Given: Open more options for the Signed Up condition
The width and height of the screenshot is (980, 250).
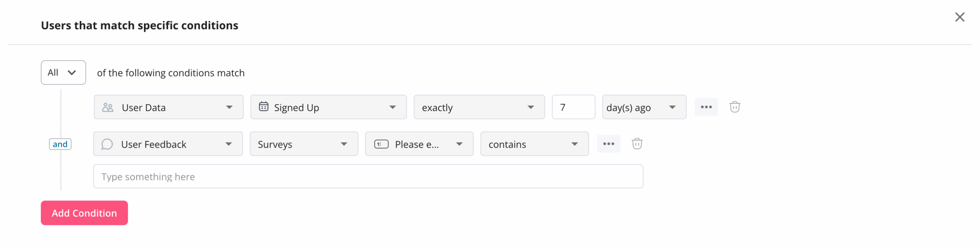Looking at the screenshot, I should click(x=706, y=107).
